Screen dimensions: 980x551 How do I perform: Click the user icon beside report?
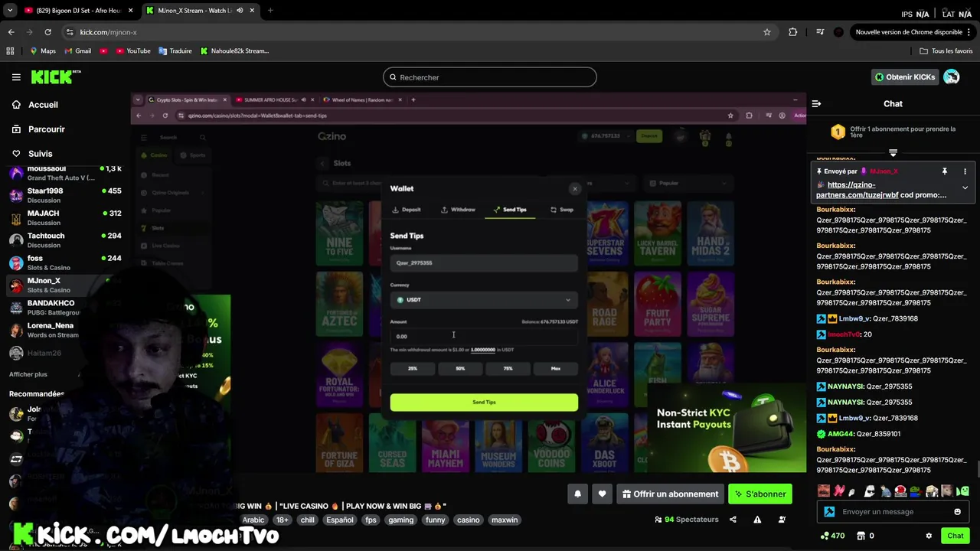782,520
